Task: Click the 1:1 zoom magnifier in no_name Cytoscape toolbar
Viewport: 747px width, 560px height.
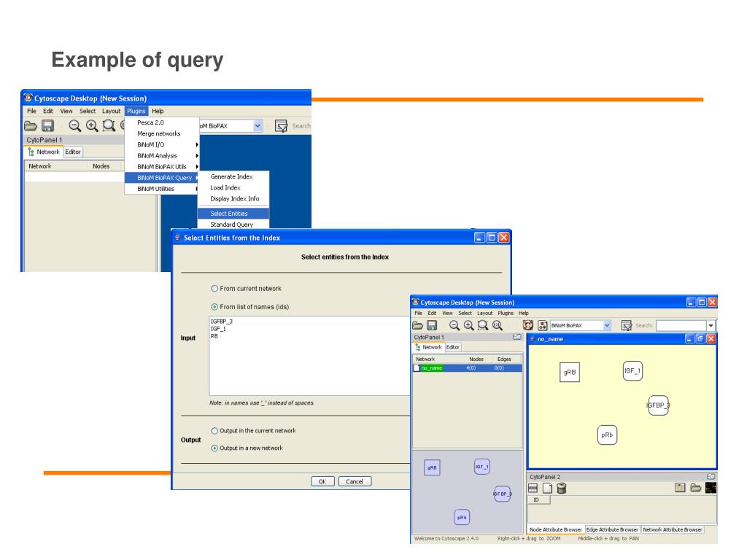Action: pos(498,325)
